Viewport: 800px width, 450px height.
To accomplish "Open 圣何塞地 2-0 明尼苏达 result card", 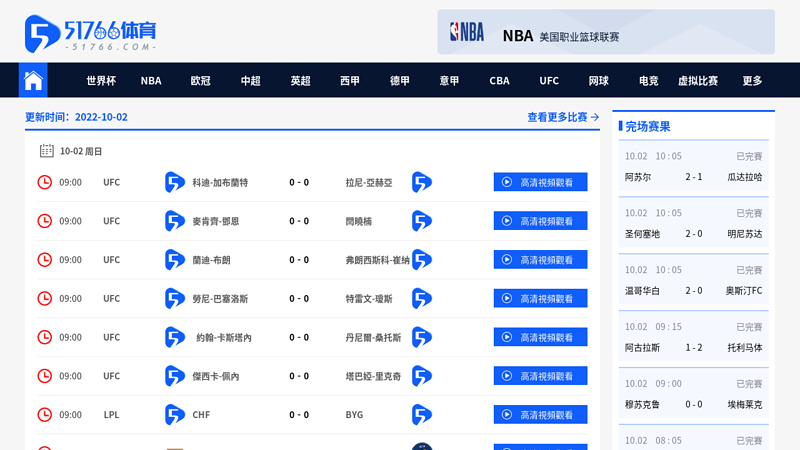I will point(693,223).
